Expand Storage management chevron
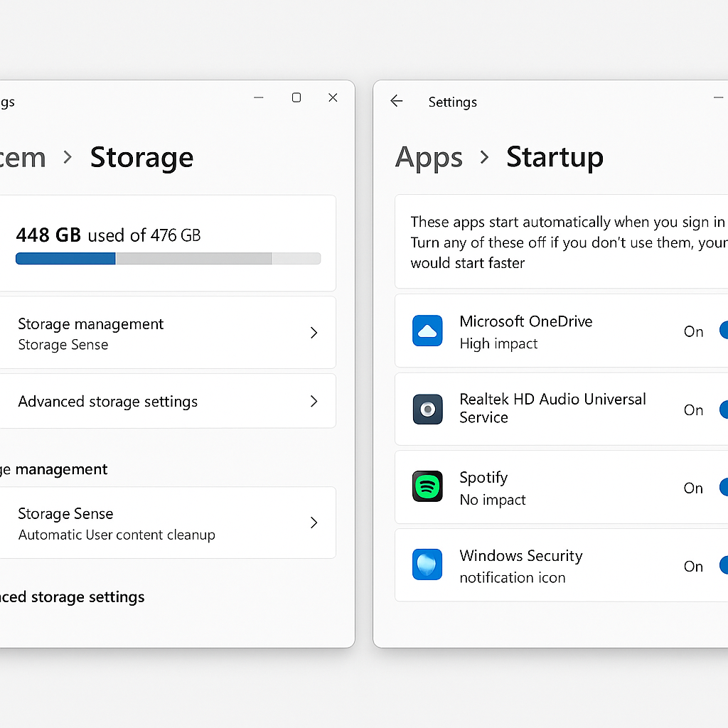The height and width of the screenshot is (728, 728). point(314,333)
